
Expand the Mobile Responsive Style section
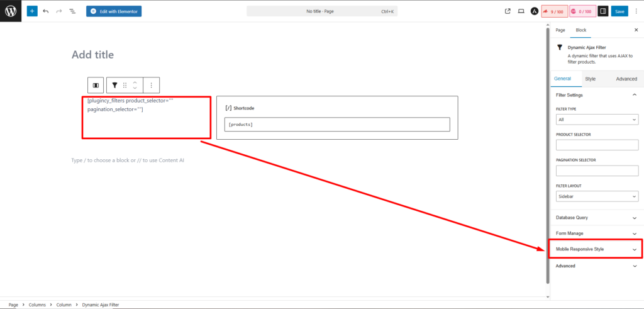595,249
